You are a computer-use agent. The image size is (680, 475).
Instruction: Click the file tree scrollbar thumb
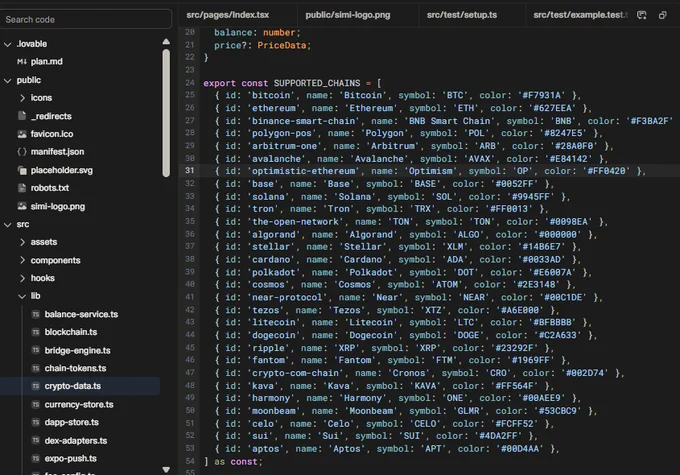166,113
